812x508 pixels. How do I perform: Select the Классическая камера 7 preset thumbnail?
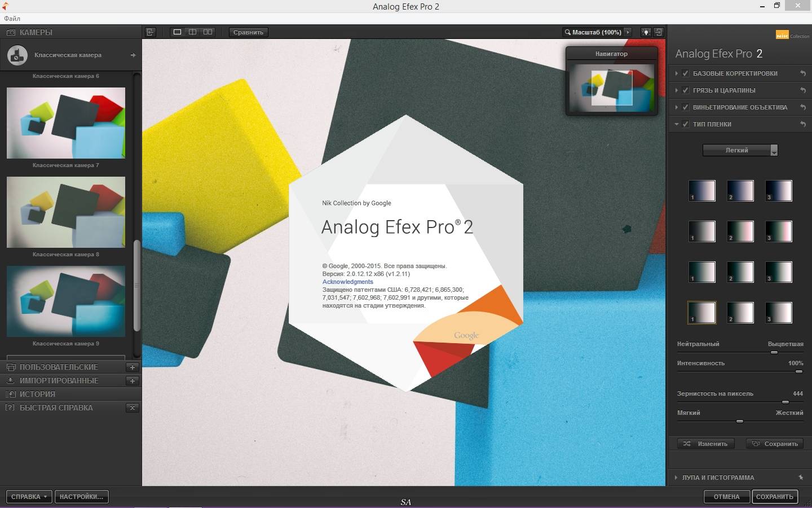66,122
